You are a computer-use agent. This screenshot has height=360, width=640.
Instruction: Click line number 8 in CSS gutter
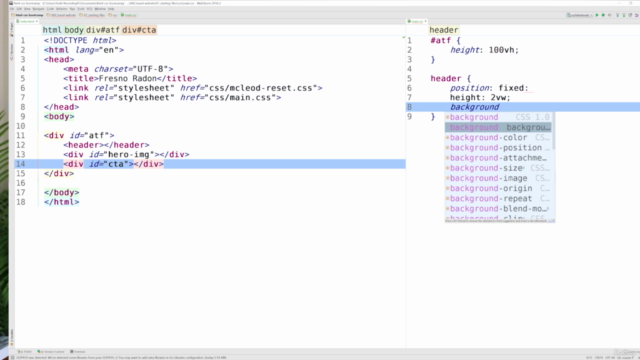click(x=409, y=107)
